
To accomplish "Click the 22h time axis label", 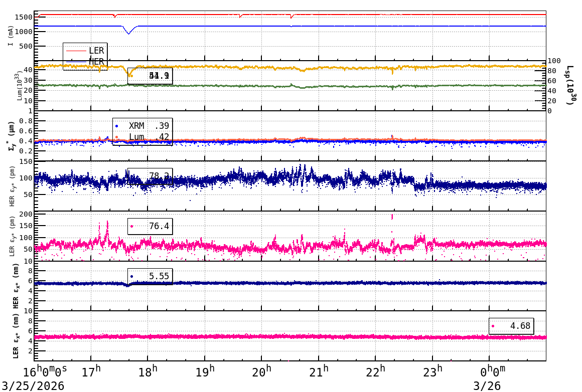I will click(376, 371).
